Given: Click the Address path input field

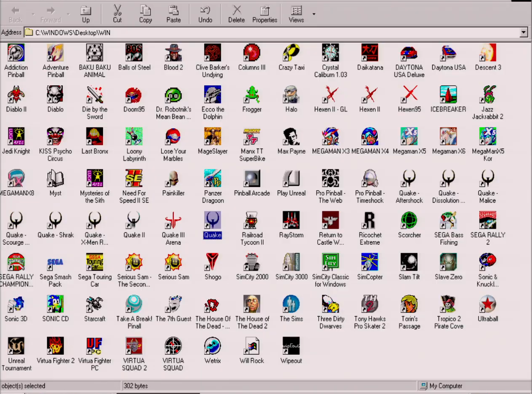Looking at the screenshot, I should point(272,33).
